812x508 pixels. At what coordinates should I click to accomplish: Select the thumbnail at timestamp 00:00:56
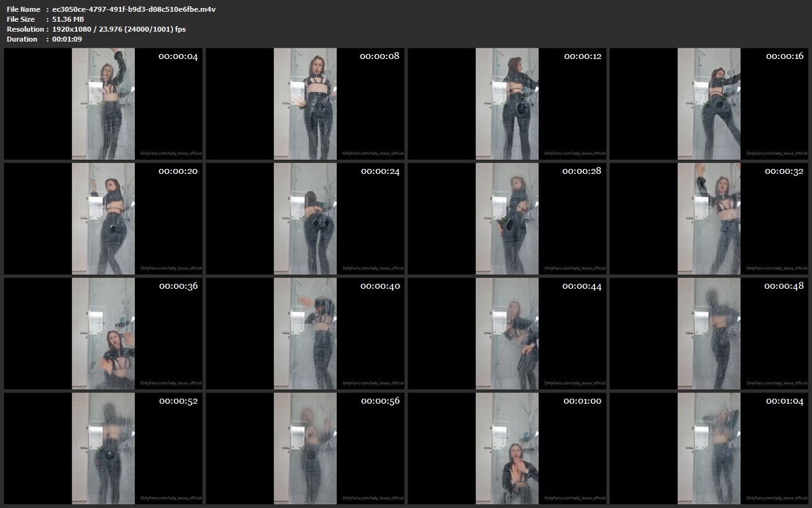(x=305, y=448)
